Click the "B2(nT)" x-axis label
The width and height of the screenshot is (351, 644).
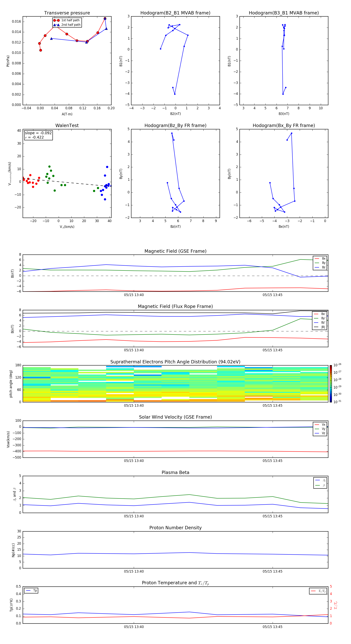click(x=175, y=114)
